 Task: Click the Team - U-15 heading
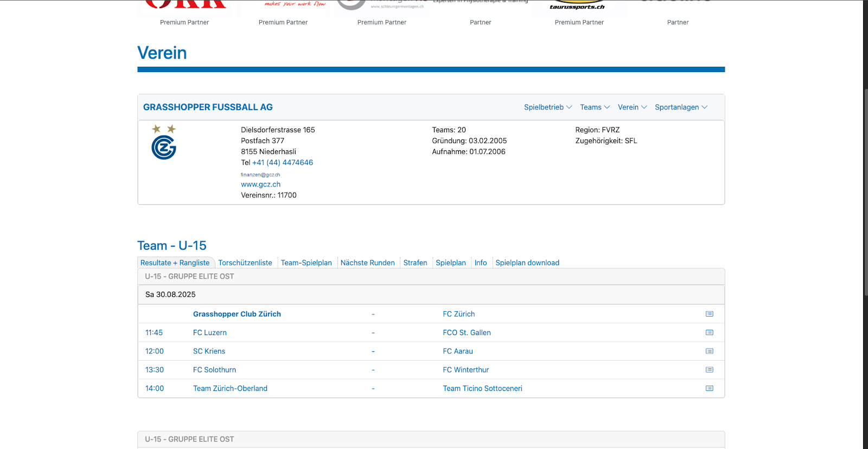(x=172, y=246)
